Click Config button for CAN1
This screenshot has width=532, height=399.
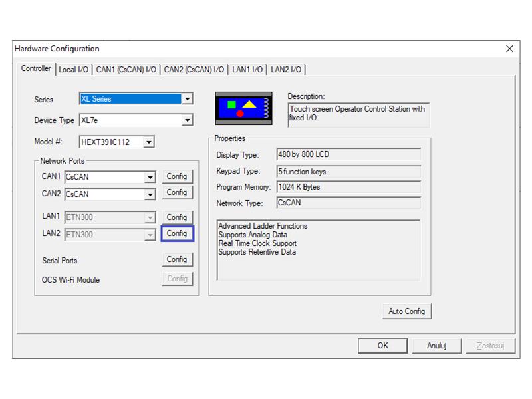click(x=177, y=176)
